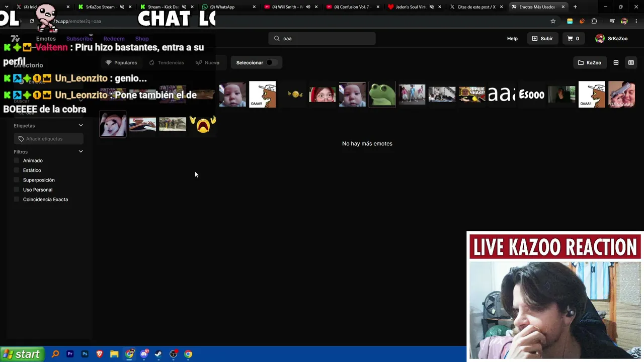This screenshot has width=644, height=362.
Task: Open a new browser tab
Action: point(575,7)
